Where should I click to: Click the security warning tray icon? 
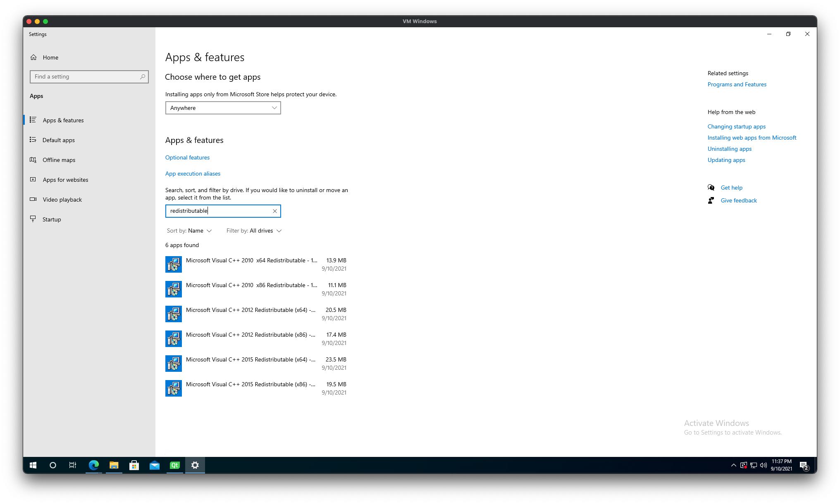tap(743, 465)
